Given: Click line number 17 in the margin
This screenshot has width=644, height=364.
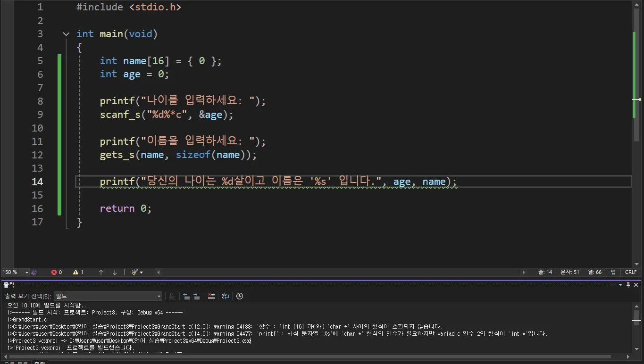Looking at the screenshot, I should tap(37, 222).
